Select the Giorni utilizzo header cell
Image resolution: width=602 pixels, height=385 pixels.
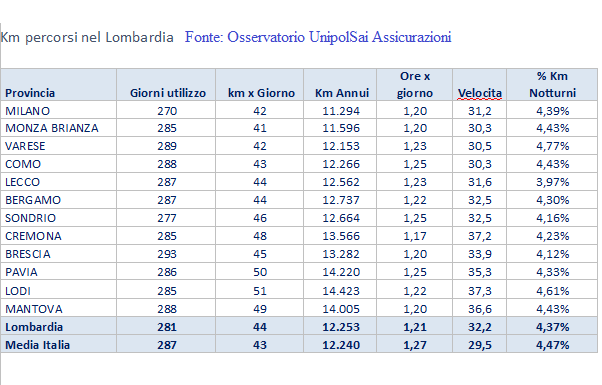point(166,85)
